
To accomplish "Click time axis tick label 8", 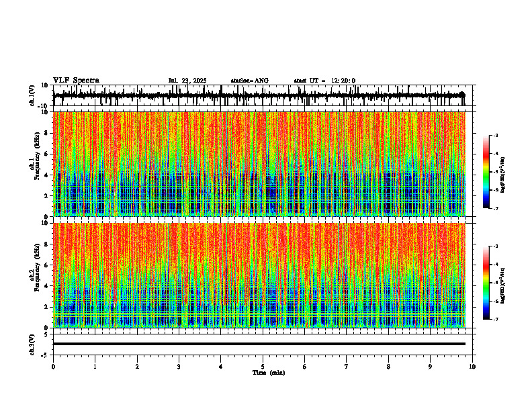I will (388, 367).
